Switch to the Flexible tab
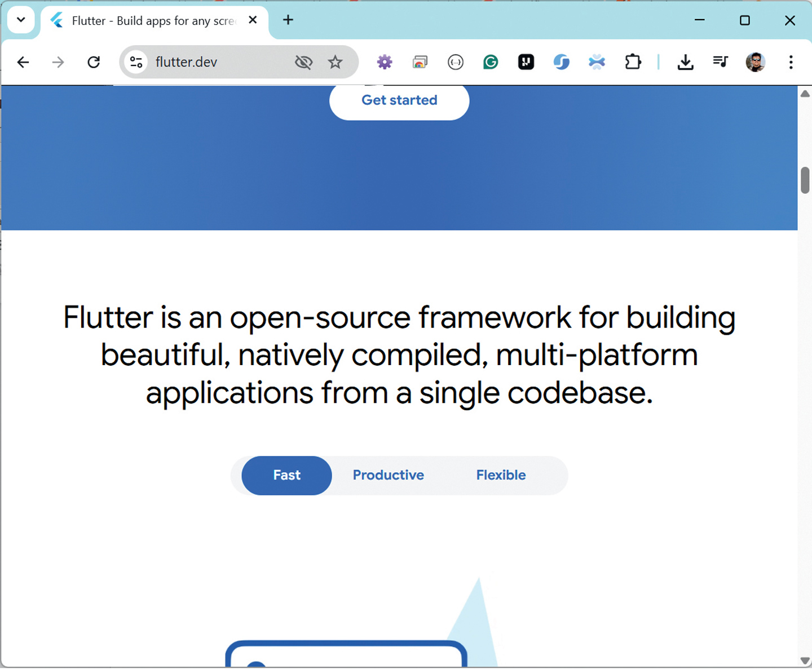812x670 pixels. (501, 475)
